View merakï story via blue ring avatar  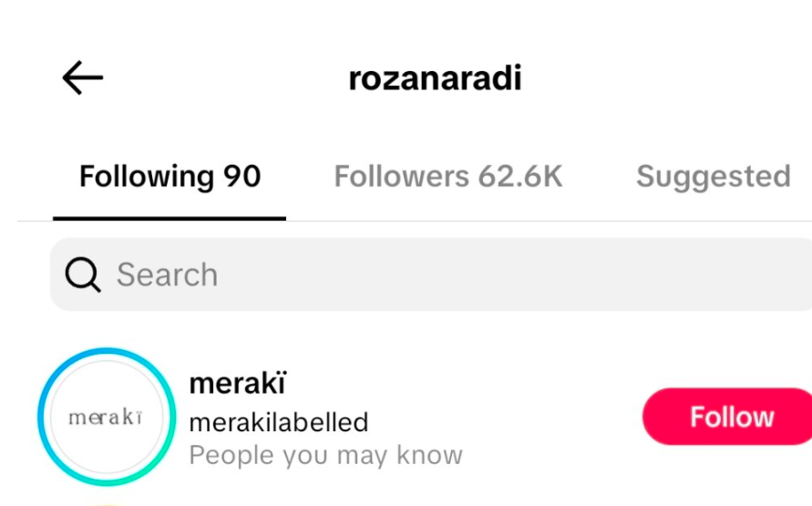[107, 417]
